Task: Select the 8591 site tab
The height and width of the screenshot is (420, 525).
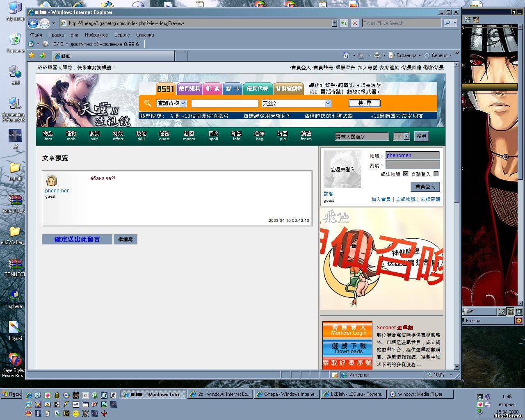Action: (166, 89)
